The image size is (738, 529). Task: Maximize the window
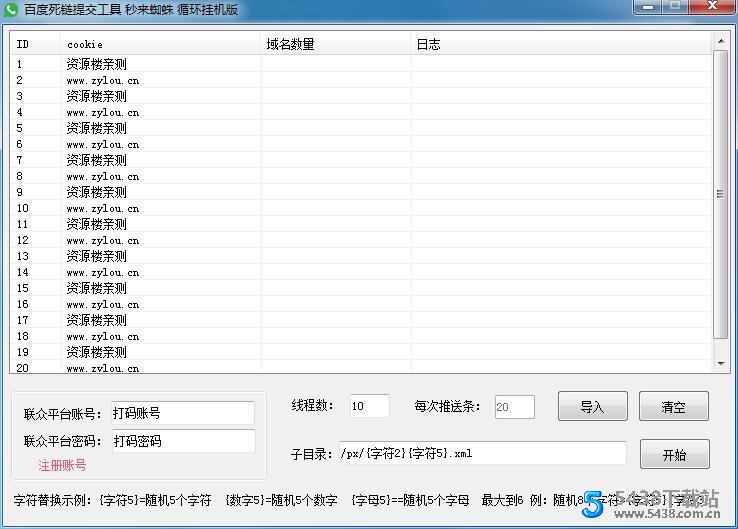[675, 7]
